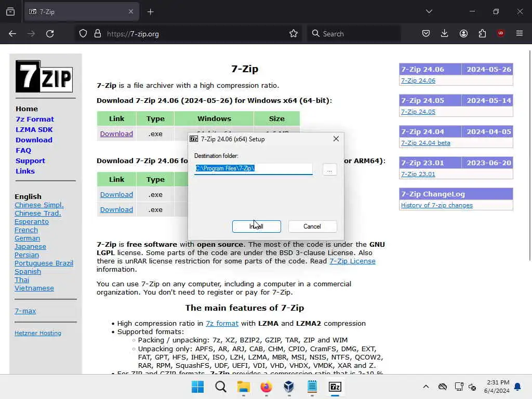This screenshot has width=532, height=399.
Task: Open the browser Downloads panel
Action: [x=445, y=34]
